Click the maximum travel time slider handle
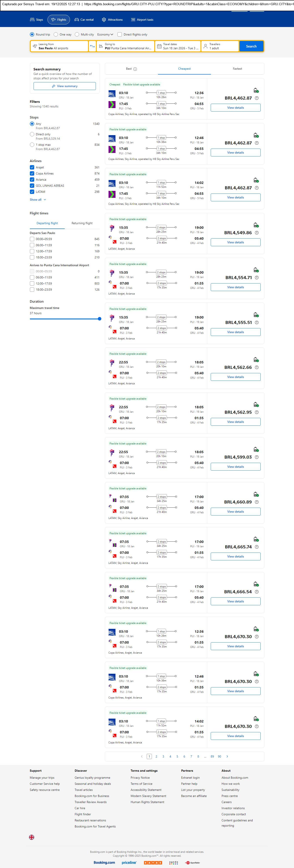294x868 pixels. pyautogui.click(x=99, y=319)
